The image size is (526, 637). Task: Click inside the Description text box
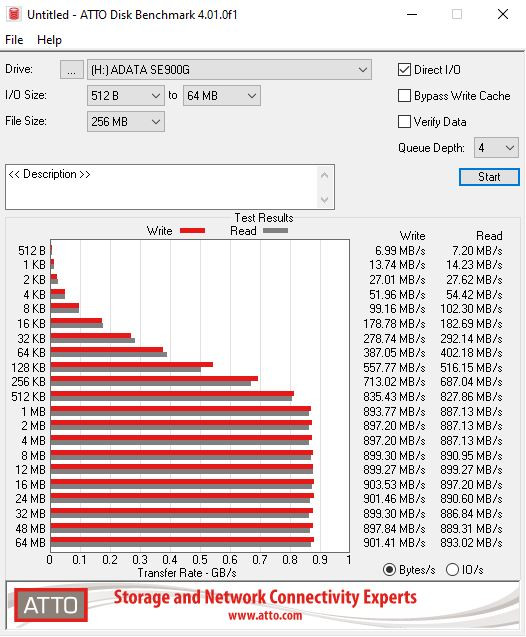(x=162, y=187)
